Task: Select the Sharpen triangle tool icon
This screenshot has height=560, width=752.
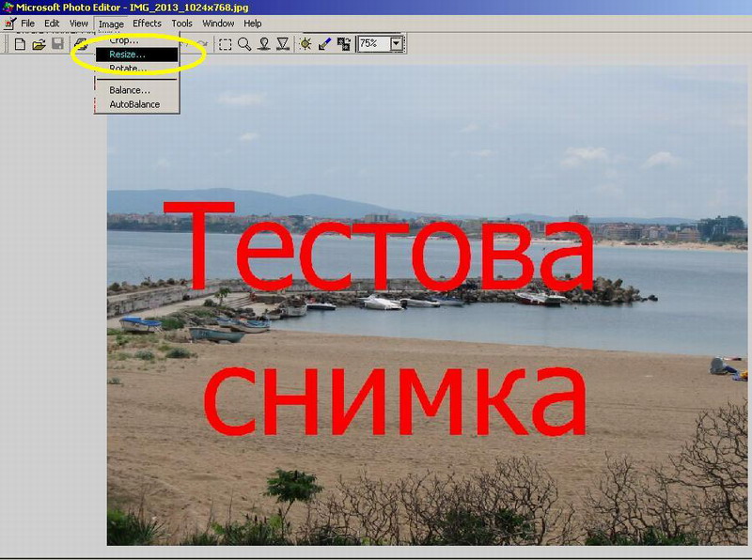Action: click(283, 44)
